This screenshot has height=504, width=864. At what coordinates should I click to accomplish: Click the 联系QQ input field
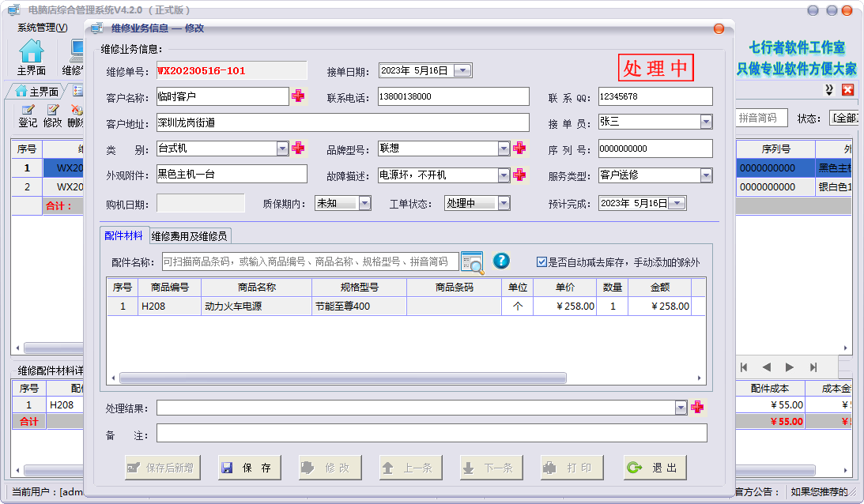point(655,96)
